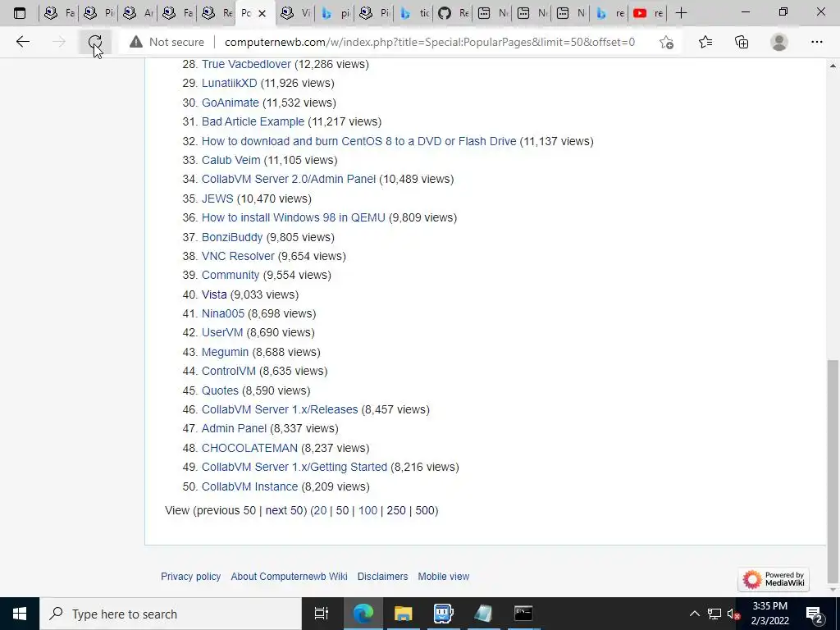Viewport: 840px width, 630px height.
Task: Click the Edge taskbar icon
Action: [x=363, y=614]
